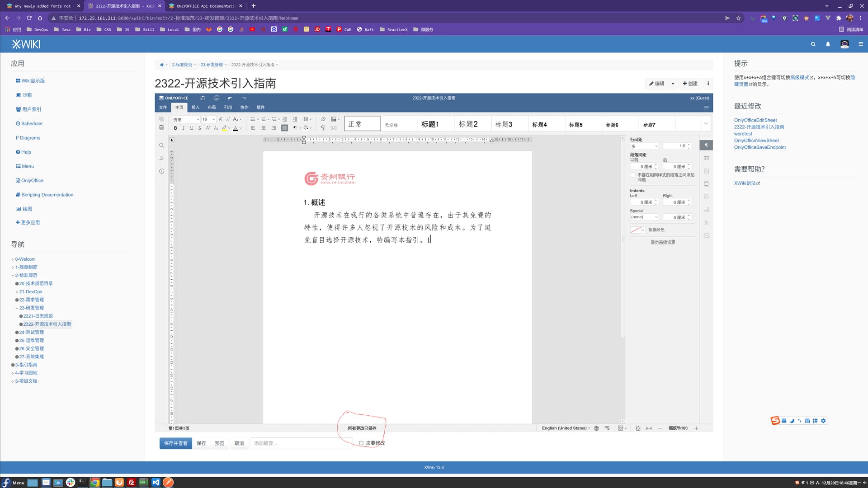
Task: Toggle italic formatting in the editor toolbar
Action: tap(183, 128)
